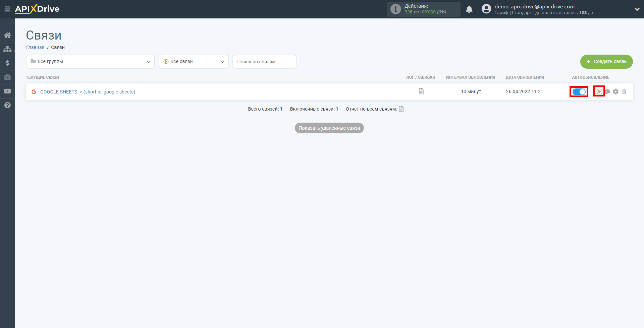This screenshot has width=644, height=328.
Task: Click the 'Включенные связи: 1' text
Action: point(314,109)
